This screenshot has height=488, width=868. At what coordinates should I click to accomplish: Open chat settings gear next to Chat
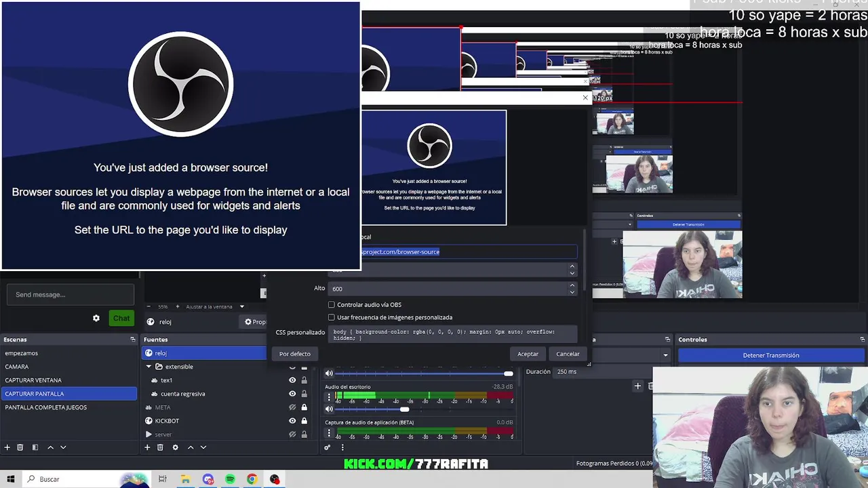96,318
